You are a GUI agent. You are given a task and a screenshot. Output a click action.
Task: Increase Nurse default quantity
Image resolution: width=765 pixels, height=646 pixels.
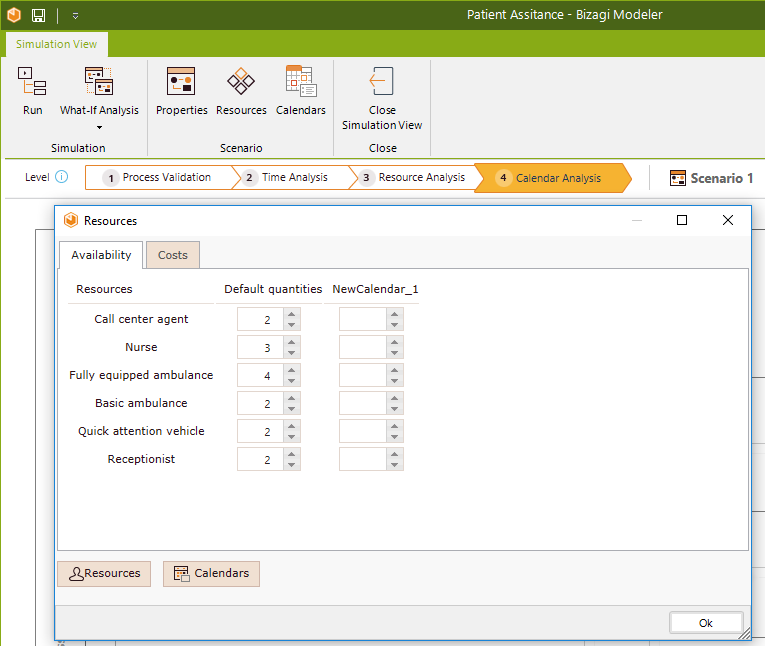pos(291,342)
